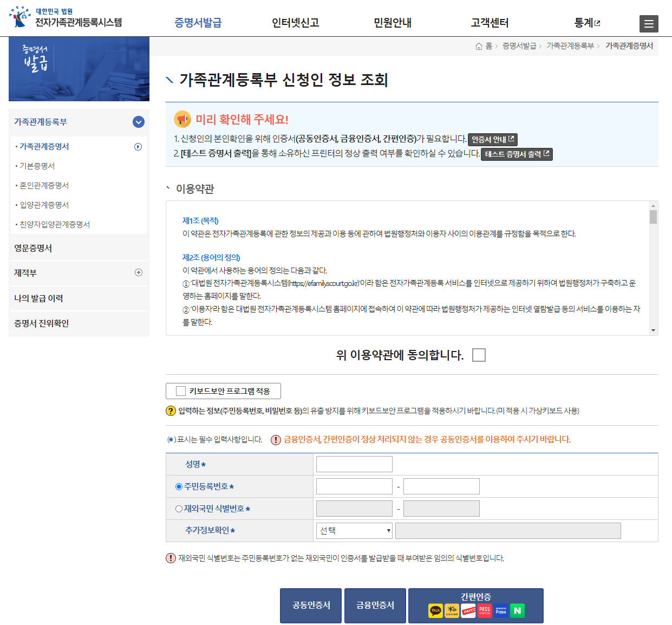The height and width of the screenshot is (625, 672).
Task: Click the 공동인증서 button
Action: [310, 606]
